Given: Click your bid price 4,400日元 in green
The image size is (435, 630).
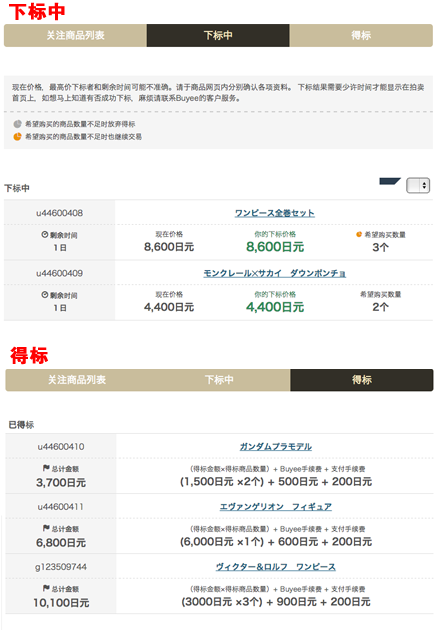Looking at the screenshot, I should tap(275, 307).
